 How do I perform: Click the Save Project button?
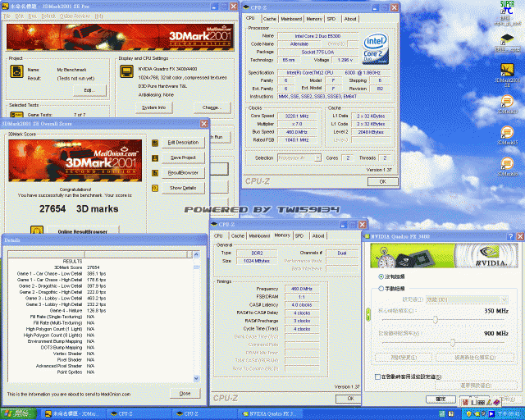point(183,157)
